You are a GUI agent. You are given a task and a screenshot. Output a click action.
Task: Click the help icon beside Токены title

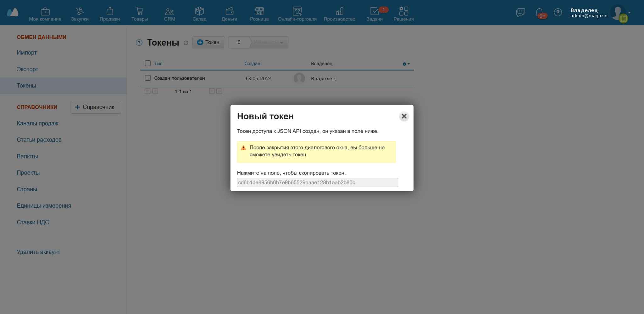point(139,42)
